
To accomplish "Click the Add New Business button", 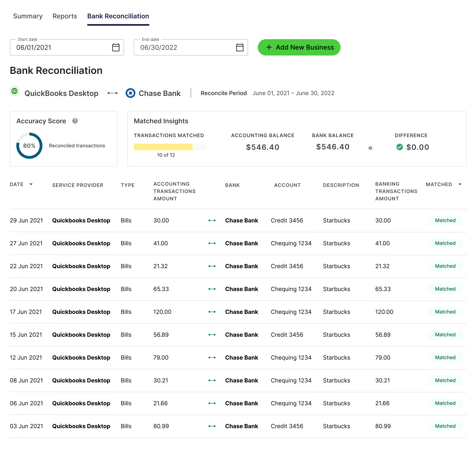I will tap(299, 47).
